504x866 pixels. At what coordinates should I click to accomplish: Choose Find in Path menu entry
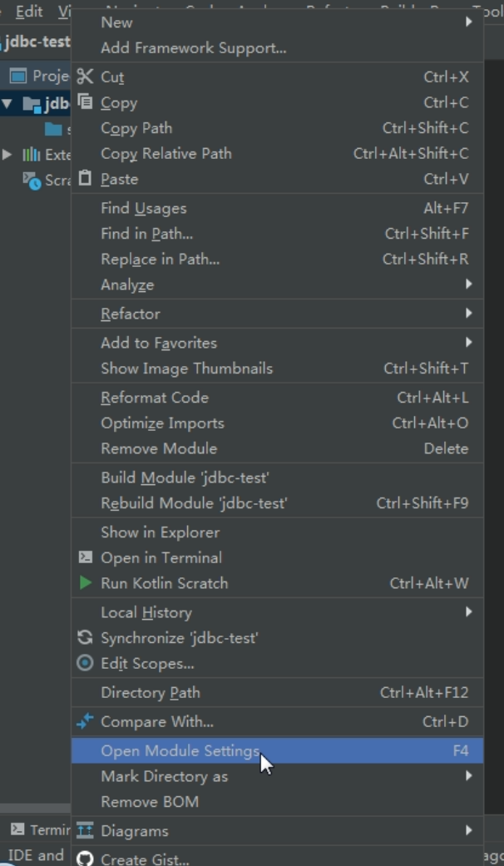coord(277,234)
